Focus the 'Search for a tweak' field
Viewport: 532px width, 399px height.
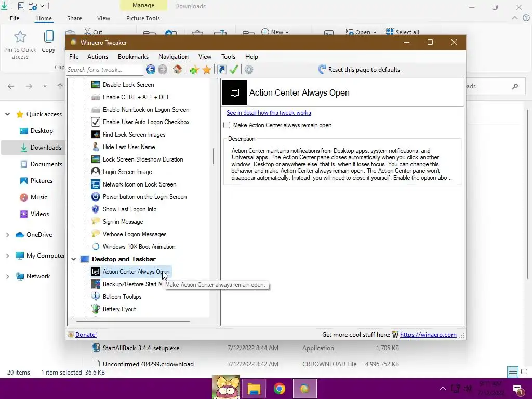tap(105, 70)
